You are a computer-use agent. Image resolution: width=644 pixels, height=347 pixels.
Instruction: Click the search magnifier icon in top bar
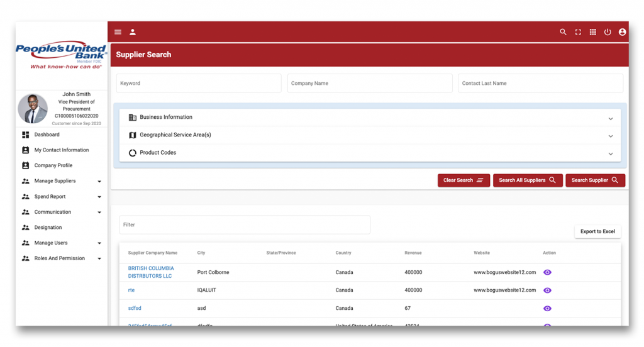tap(563, 32)
